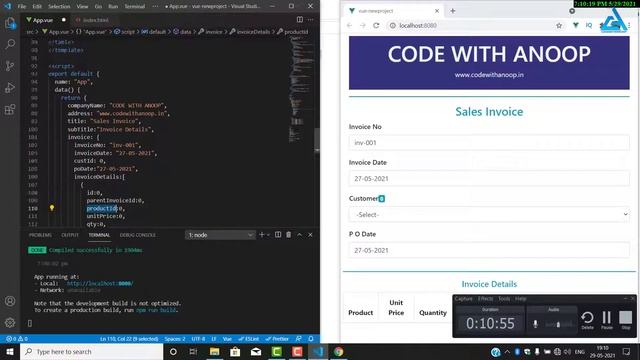640x360 pixels.
Task: Click the P O Date input field
Action: click(489, 250)
